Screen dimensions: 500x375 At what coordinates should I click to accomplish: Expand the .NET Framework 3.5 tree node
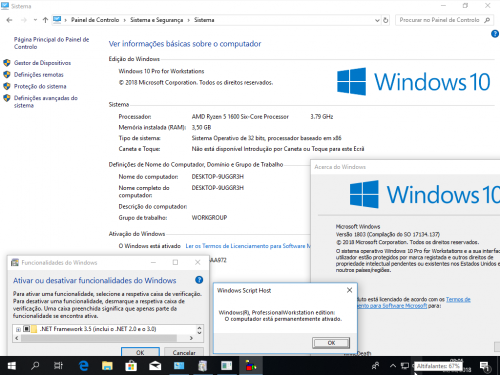[18, 329]
